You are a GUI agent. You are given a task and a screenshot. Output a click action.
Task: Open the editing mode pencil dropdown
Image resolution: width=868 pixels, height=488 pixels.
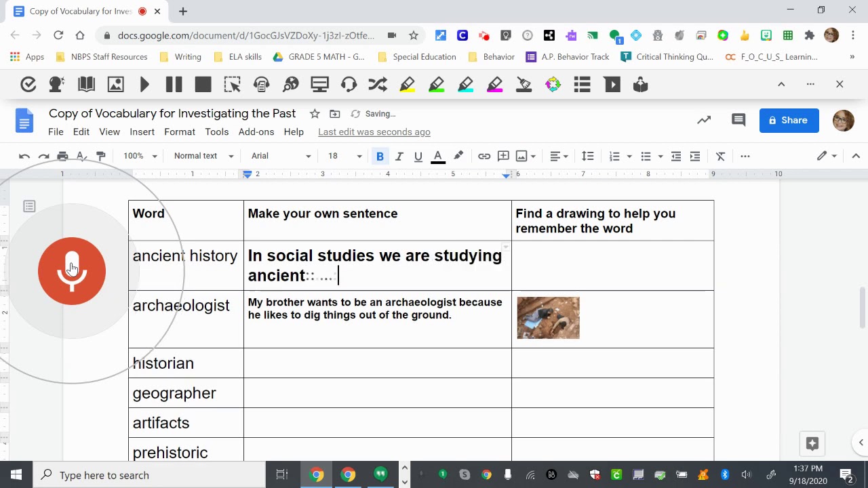[x=827, y=156]
